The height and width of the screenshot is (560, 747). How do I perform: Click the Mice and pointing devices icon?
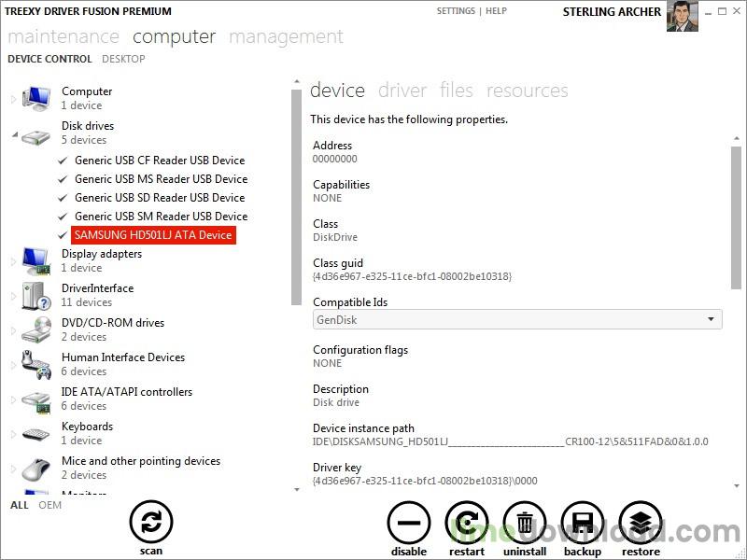click(36, 469)
